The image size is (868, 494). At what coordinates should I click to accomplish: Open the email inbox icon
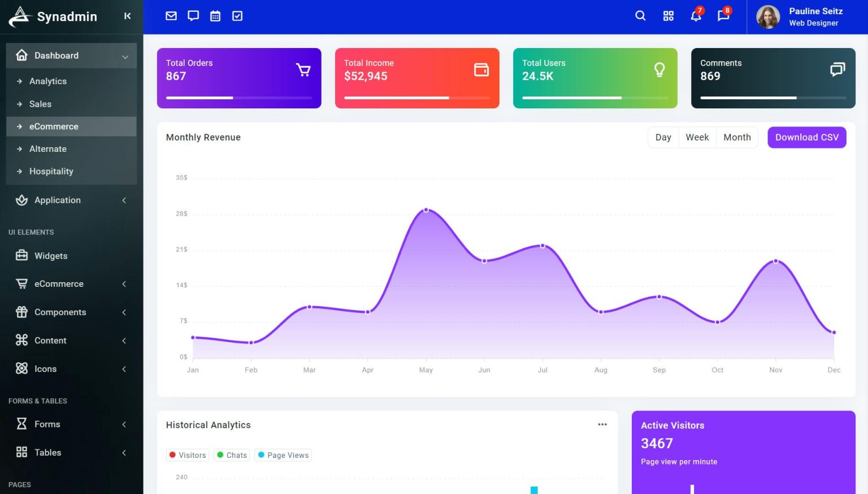171,15
